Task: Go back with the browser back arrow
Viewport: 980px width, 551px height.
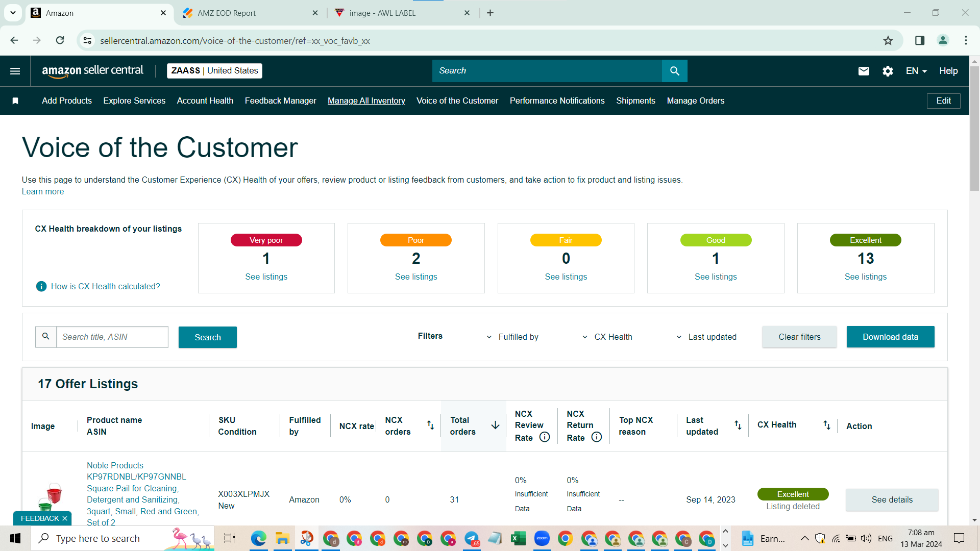Action: [x=14, y=40]
